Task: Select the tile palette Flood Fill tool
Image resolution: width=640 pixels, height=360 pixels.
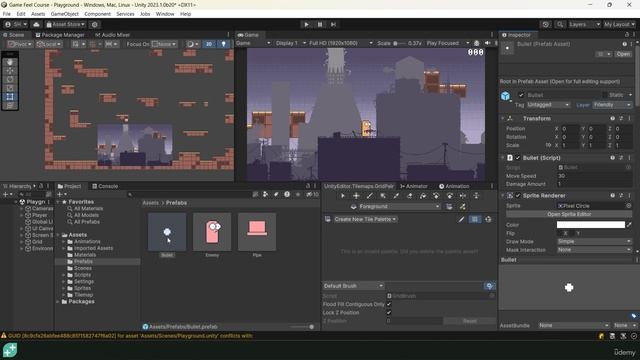Action: tap(423, 196)
